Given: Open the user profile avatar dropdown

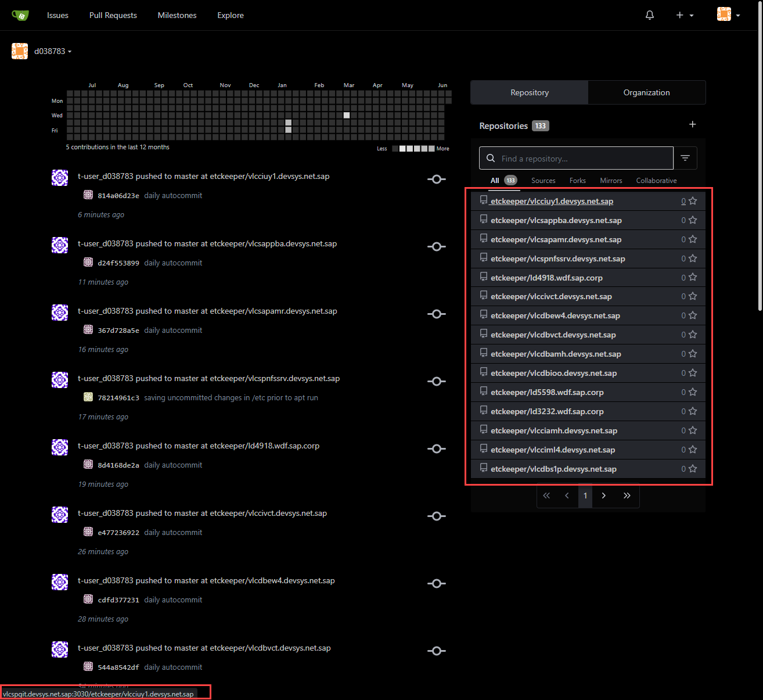Looking at the screenshot, I should point(729,15).
